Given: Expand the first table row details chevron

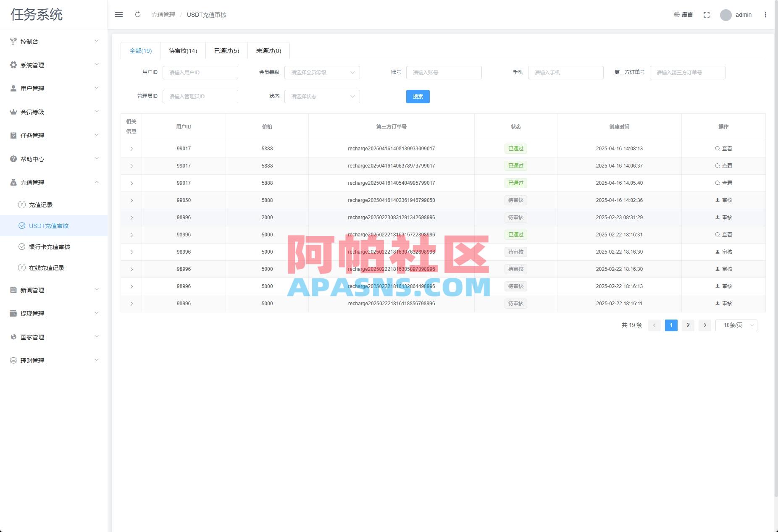Looking at the screenshot, I should [x=131, y=149].
